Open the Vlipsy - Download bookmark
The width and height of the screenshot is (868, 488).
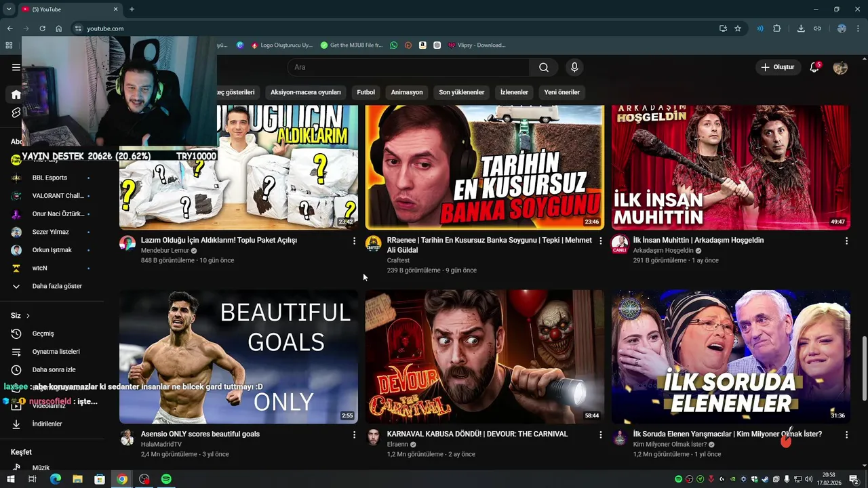477,45
